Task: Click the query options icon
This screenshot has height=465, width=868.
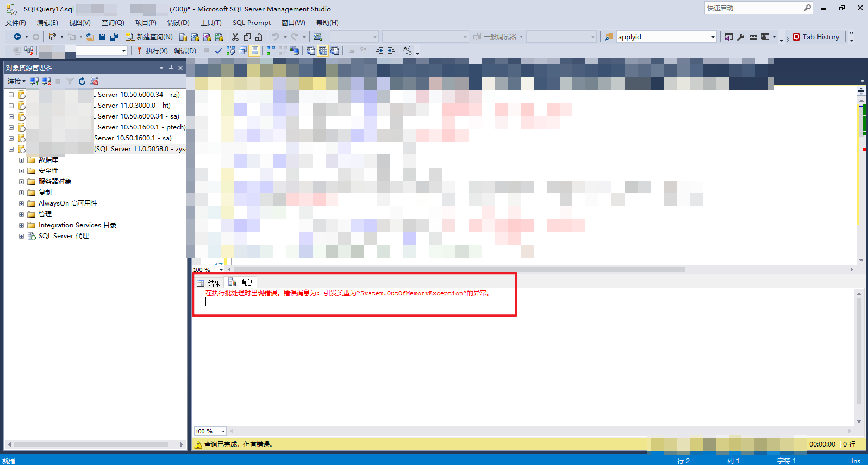Action: click(x=242, y=51)
